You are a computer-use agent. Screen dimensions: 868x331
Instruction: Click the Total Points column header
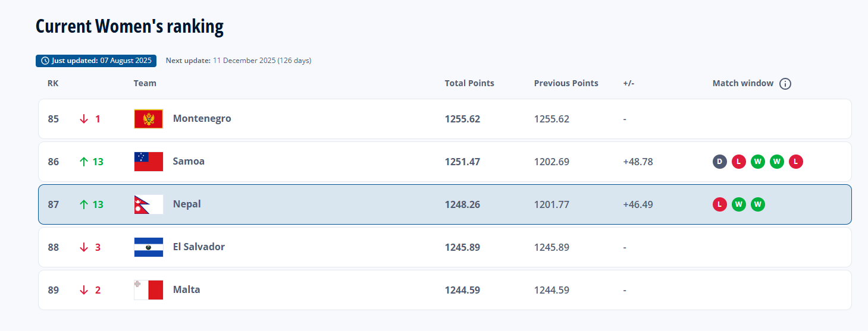[x=469, y=83]
